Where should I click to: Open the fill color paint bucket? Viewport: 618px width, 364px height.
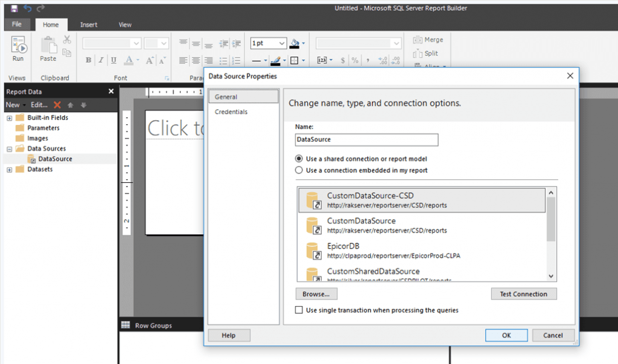[295, 43]
